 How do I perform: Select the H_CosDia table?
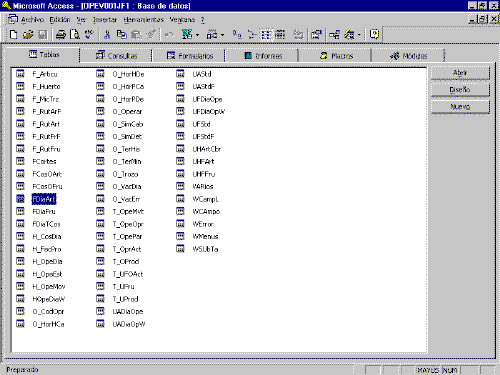47,237
